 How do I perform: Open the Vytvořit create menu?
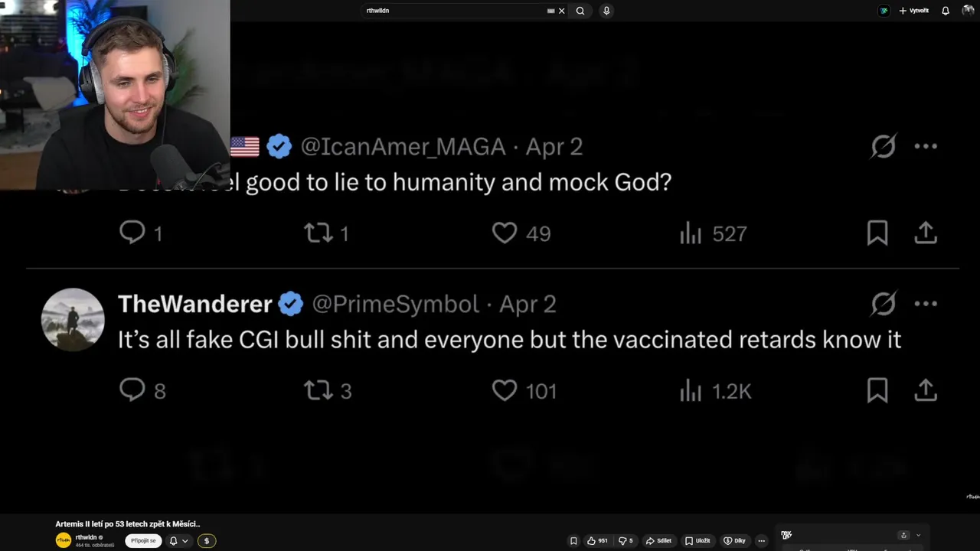click(x=914, y=11)
